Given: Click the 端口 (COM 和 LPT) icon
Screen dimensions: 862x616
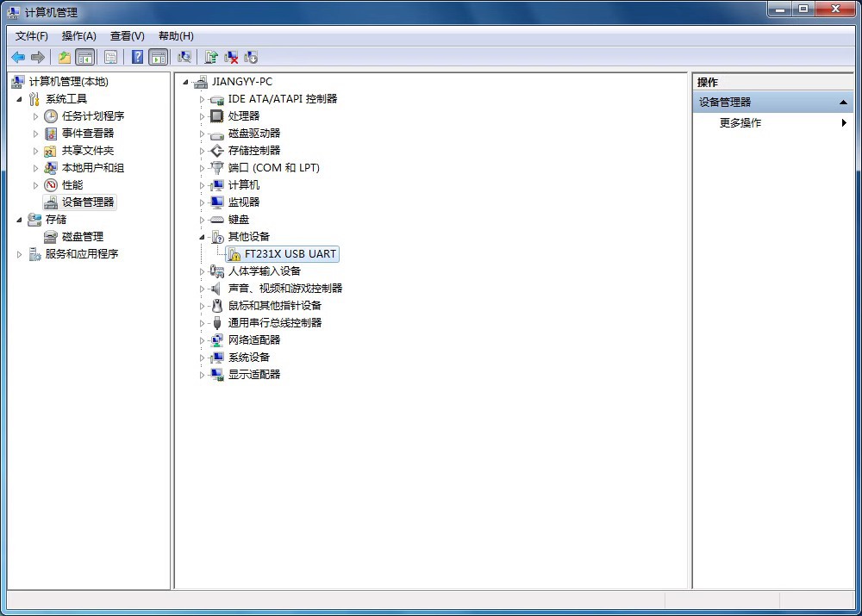Looking at the screenshot, I should (x=217, y=168).
